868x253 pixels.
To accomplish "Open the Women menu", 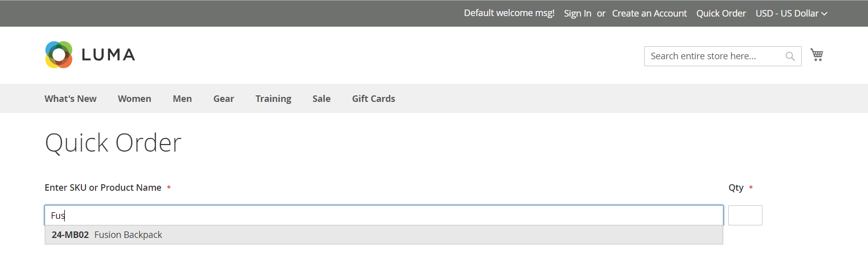I will pyautogui.click(x=135, y=99).
